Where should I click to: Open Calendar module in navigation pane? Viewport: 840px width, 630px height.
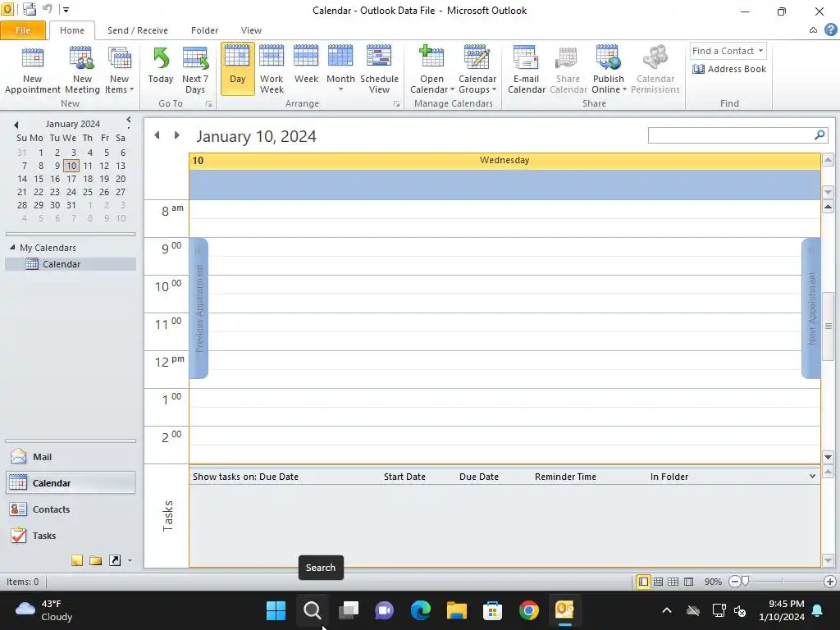[x=71, y=482]
